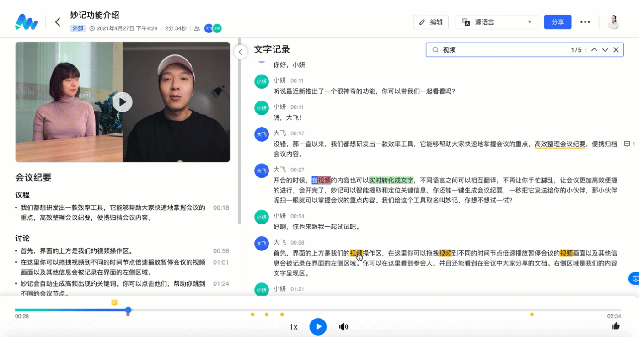Image resolution: width=644 pixels, height=341 pixels.
Task: Mute audio using the speaker icon
Action: (x=343, y=327)
